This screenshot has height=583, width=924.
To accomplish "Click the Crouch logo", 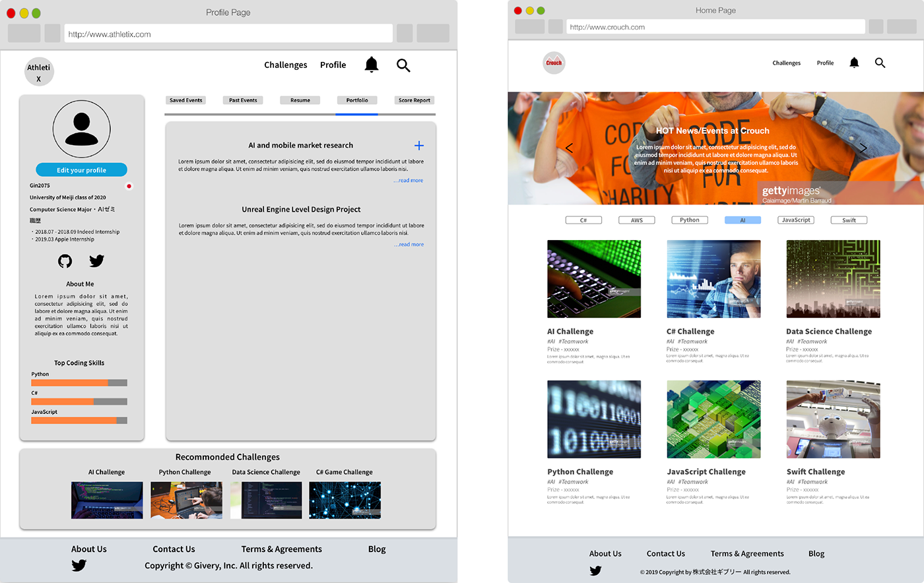I will coord(554,63).
